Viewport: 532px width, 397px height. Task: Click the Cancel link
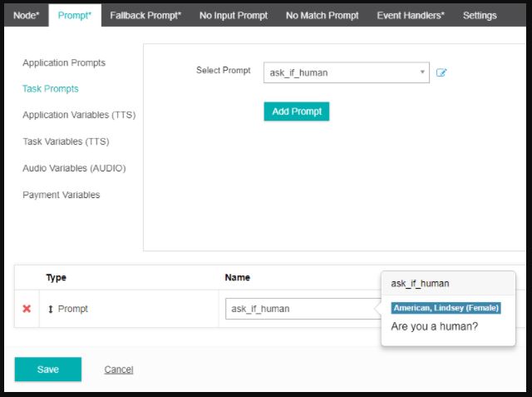118,370
